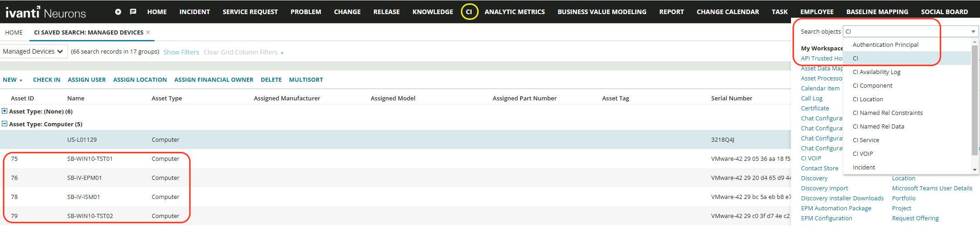Select the CI workspace in top bar

click(x=469, y=12)
